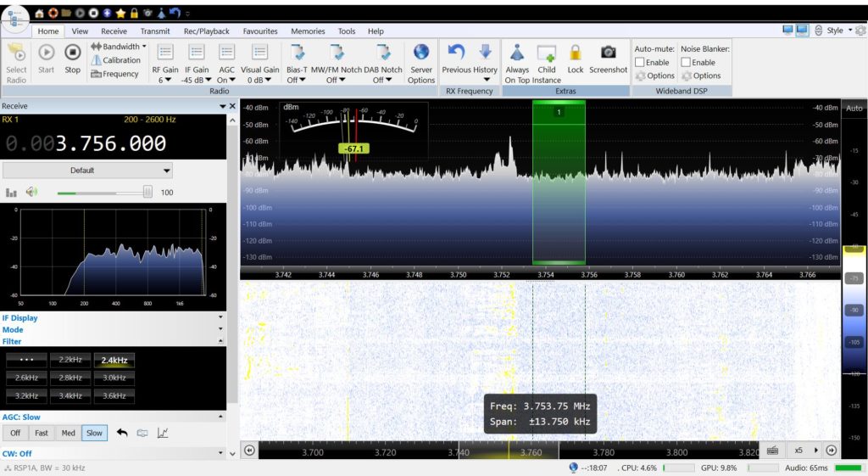The height and width of the screenshot is (476, 868).
Task: Enable the Noise Blanker checkbox
Action: (685, 62)
